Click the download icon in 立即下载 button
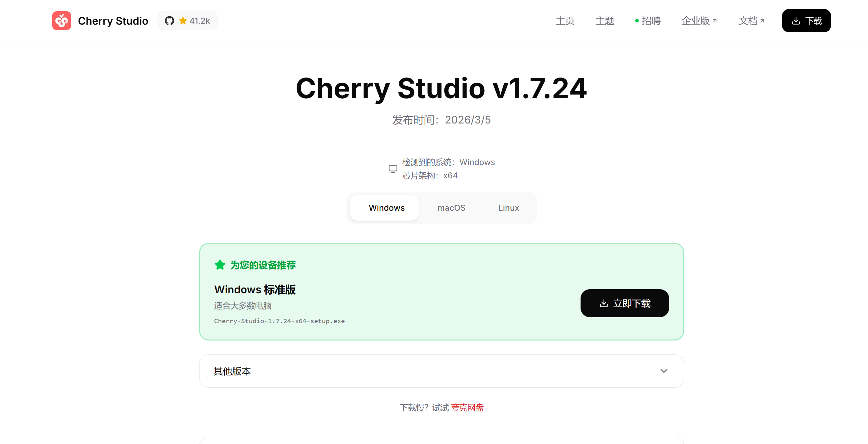 [604, 303]
